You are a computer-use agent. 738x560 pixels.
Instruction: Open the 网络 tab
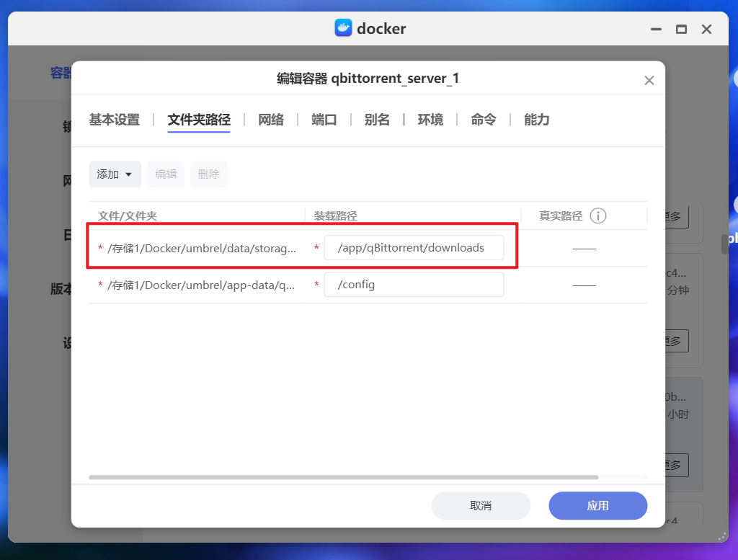pyautogui.click(x=271, y=120)
